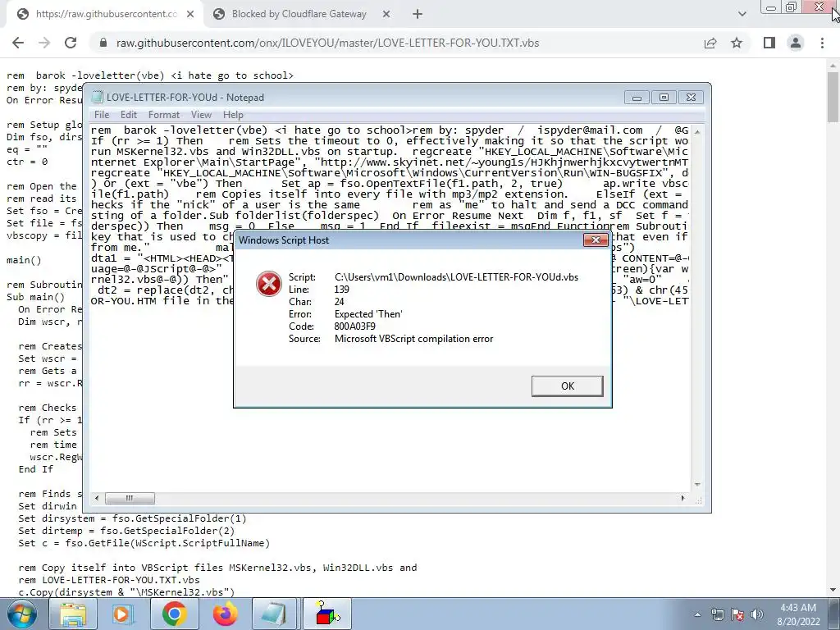This screenshot has height=630, width=840.
Task: Toggle the Chrome side panel icon
Action: pyautogui.click(x=769, y=43)
